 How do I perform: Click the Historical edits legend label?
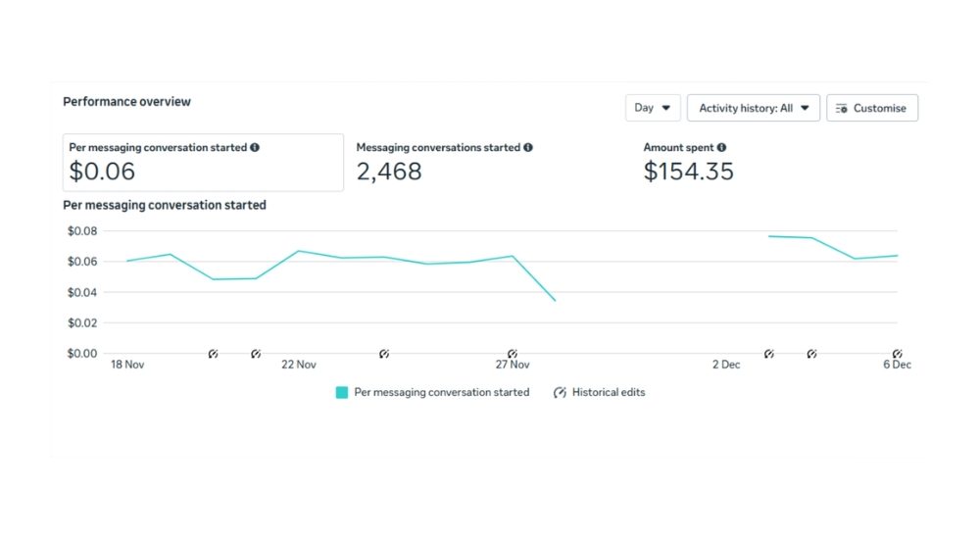609,392
